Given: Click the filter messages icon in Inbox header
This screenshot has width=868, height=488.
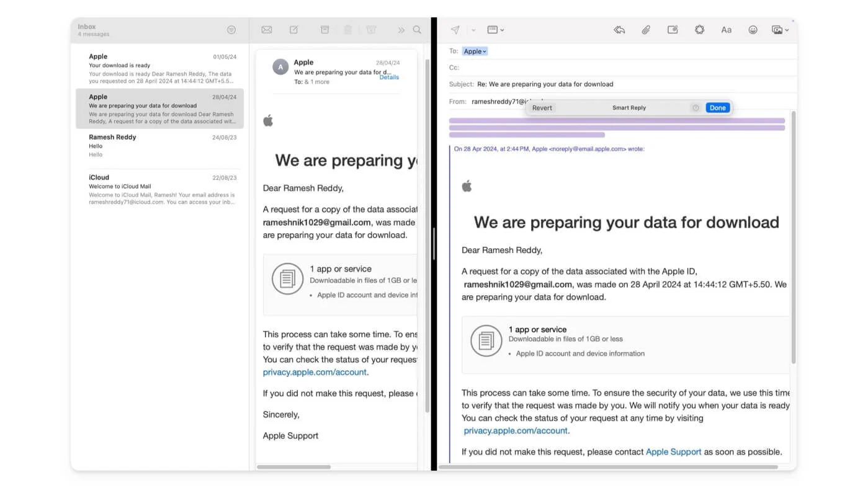Looking at the screenshot, I should (231, 30).
